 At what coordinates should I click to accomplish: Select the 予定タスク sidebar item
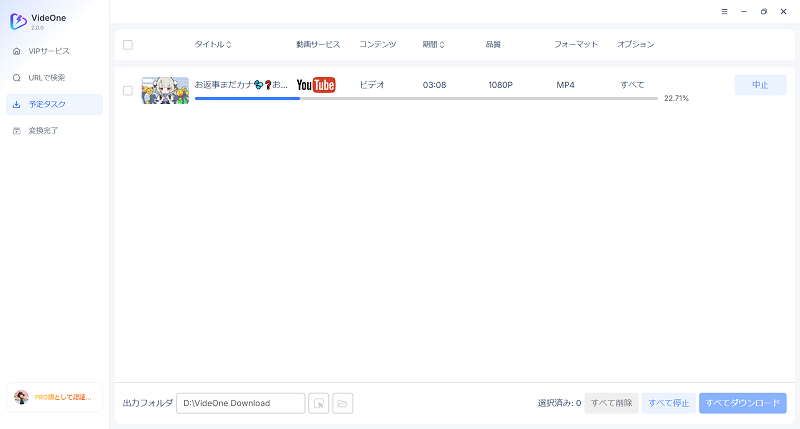(54, 104)
